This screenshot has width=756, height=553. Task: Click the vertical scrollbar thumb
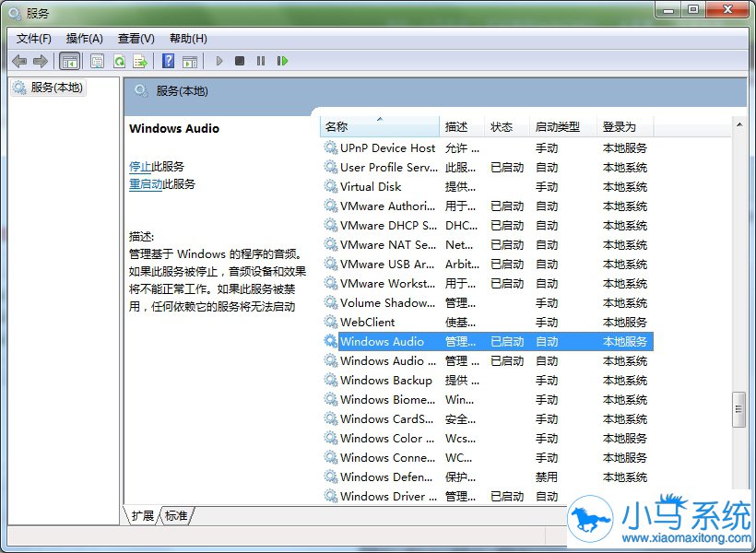[738, 410]
